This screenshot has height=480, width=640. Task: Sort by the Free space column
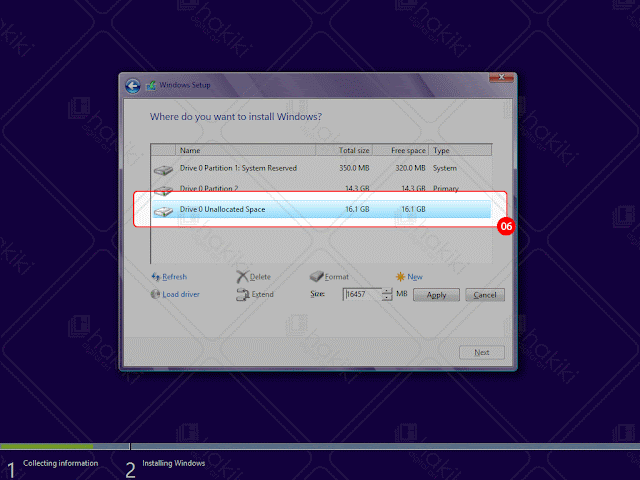[x=400, y=150]
